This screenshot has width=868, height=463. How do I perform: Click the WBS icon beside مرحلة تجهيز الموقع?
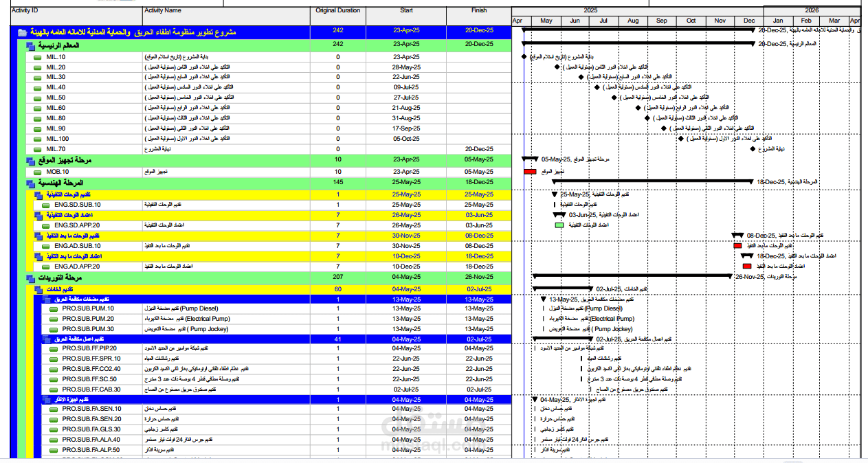pos(30,160)
